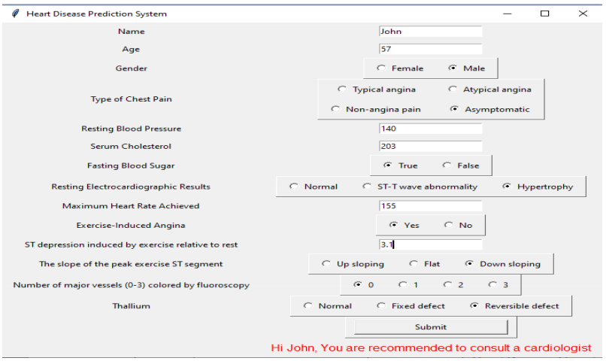Select the Female gender radio button

click(x=382, y=68)
